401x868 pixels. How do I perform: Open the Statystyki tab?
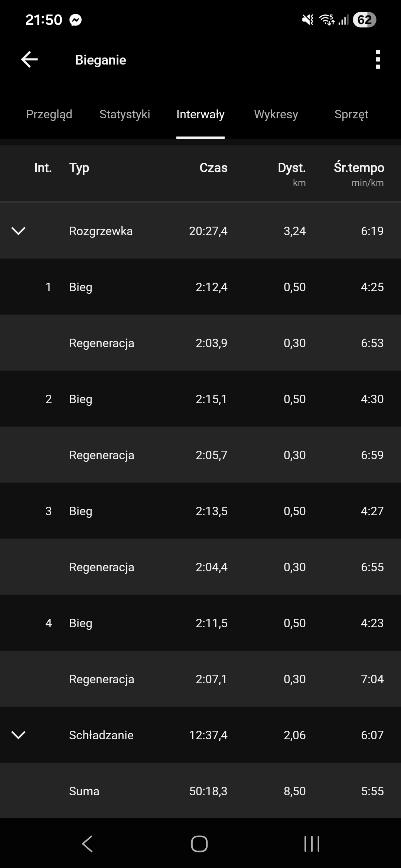click(125, 114)
